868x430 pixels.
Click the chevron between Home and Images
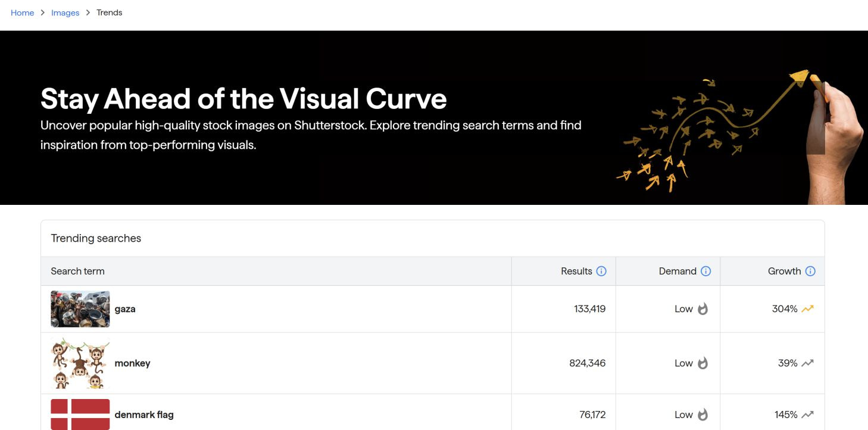tap(44, 13)
